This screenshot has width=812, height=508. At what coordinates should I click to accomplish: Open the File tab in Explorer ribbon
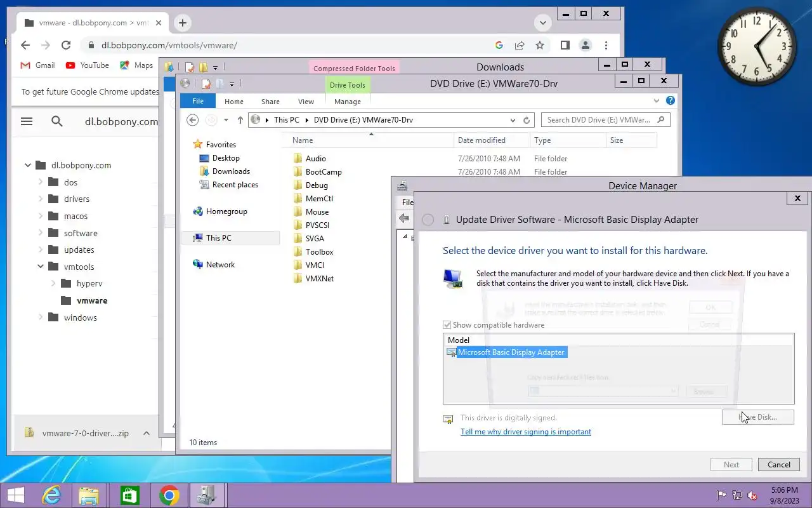coord(198,101)
